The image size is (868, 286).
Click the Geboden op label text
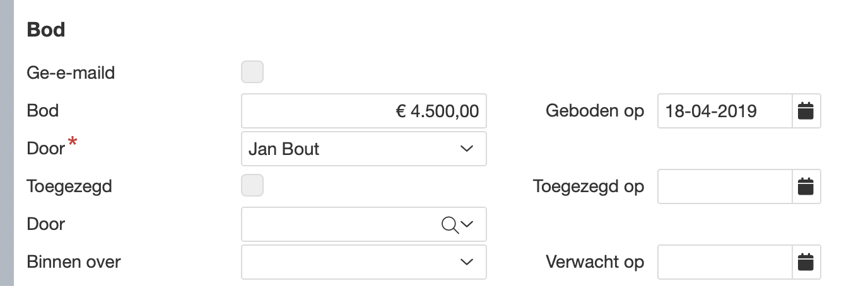point(594,111)
